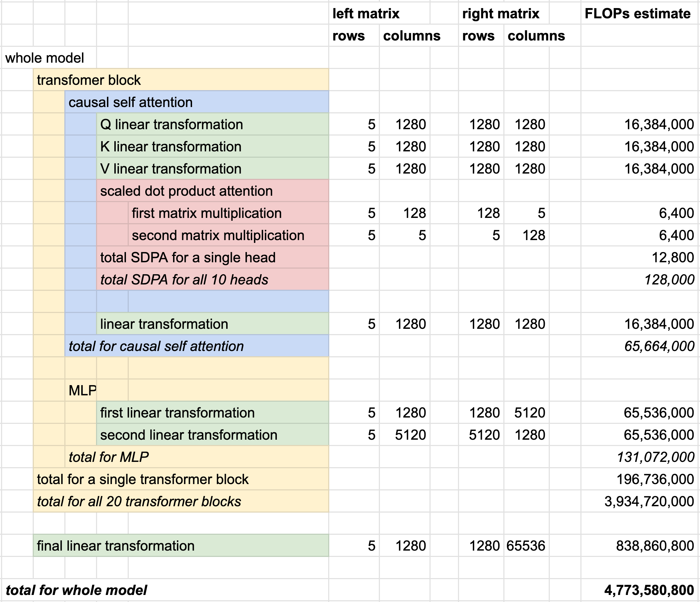
Task: Click the 'causal self attention' cell
Action: pos(131,102)
